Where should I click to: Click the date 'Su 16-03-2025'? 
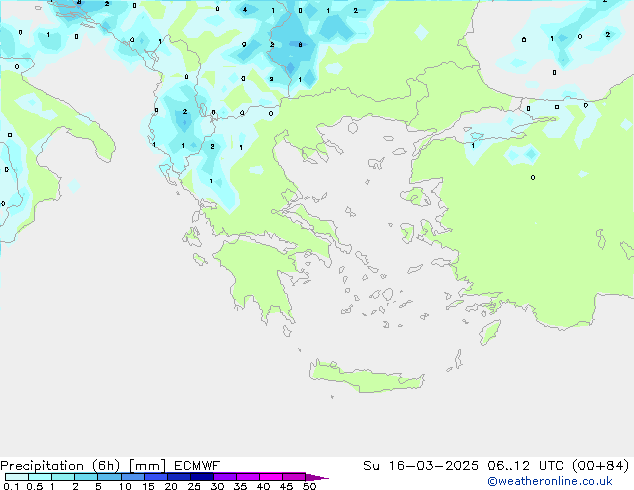[421, 466]
